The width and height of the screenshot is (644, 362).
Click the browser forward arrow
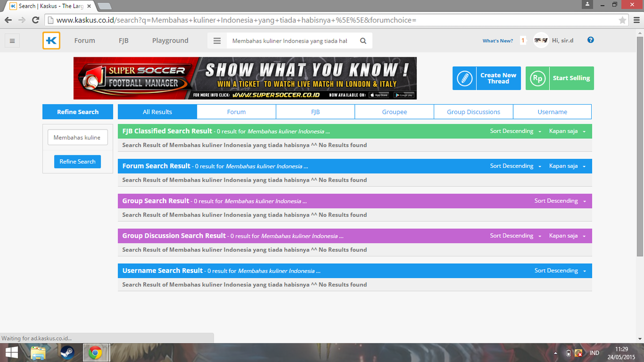click(x=22, y=20)
